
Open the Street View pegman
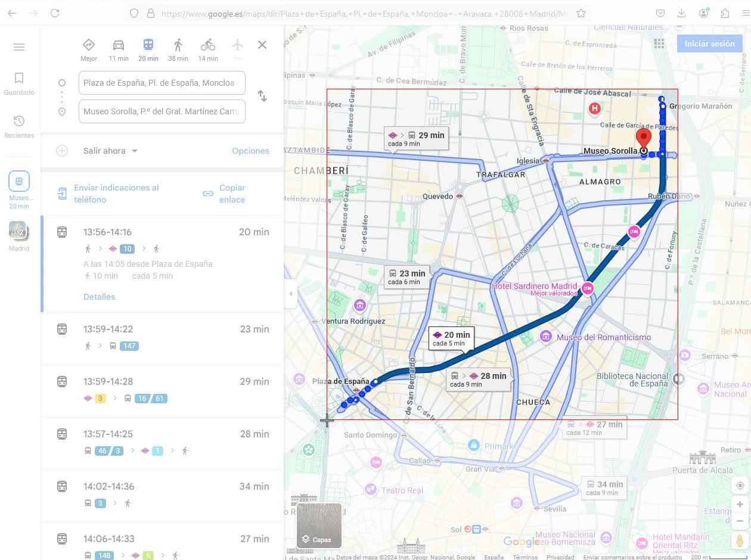pyautogui.click(x=740, y=541)
